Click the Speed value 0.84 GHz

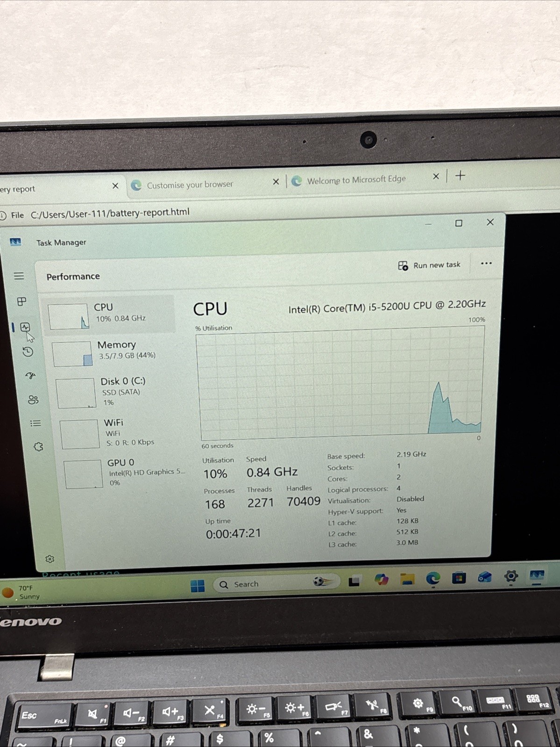272,472
